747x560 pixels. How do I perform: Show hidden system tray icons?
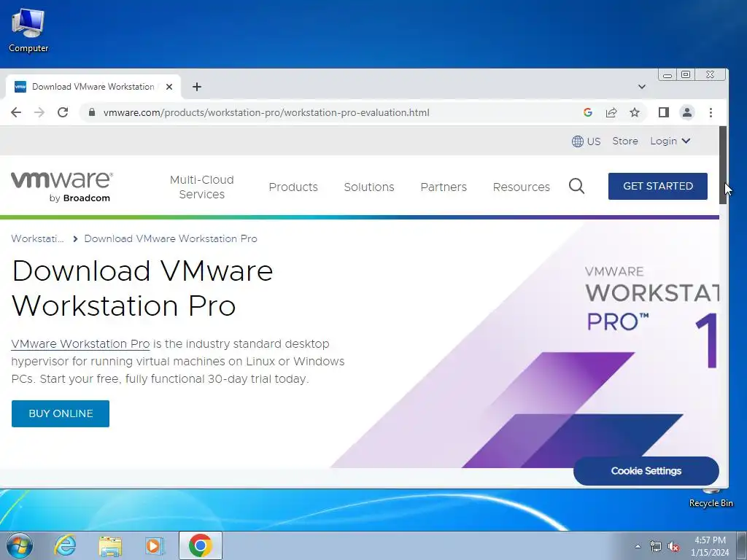tap(638, 546)
